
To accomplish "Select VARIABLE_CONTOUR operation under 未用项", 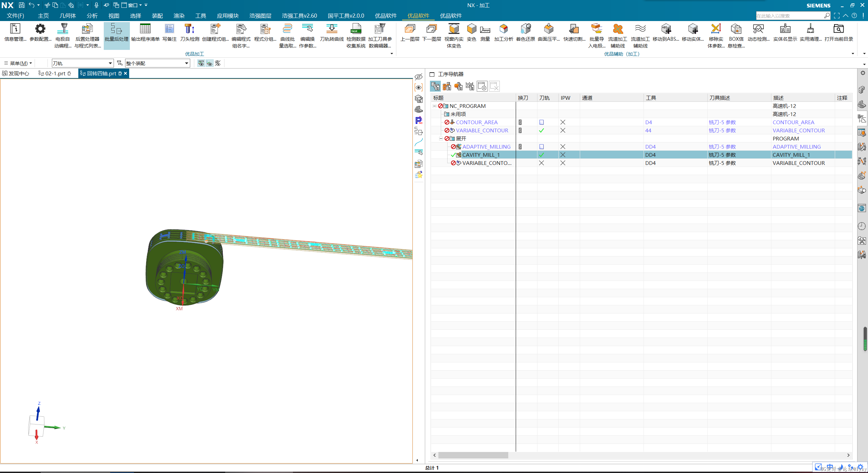I will coord(482,130).
